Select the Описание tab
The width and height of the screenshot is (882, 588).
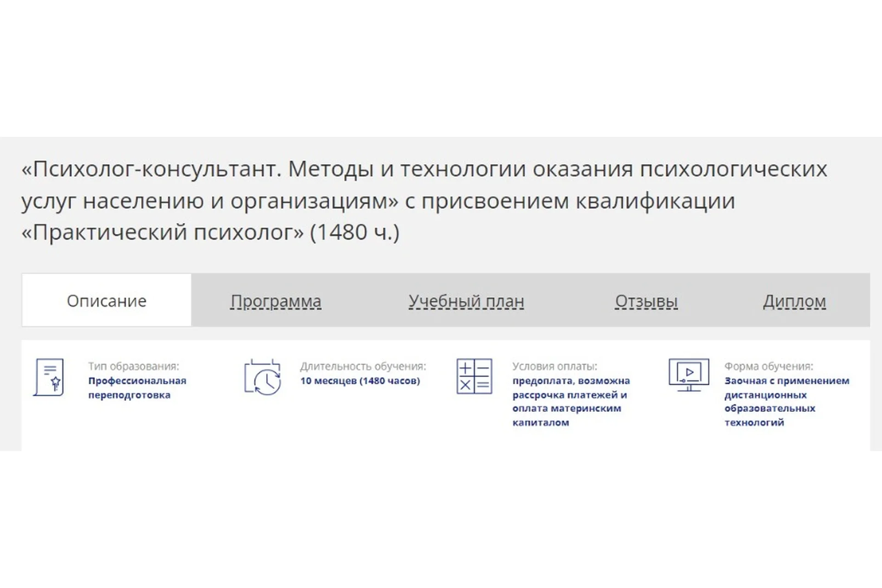107,301
